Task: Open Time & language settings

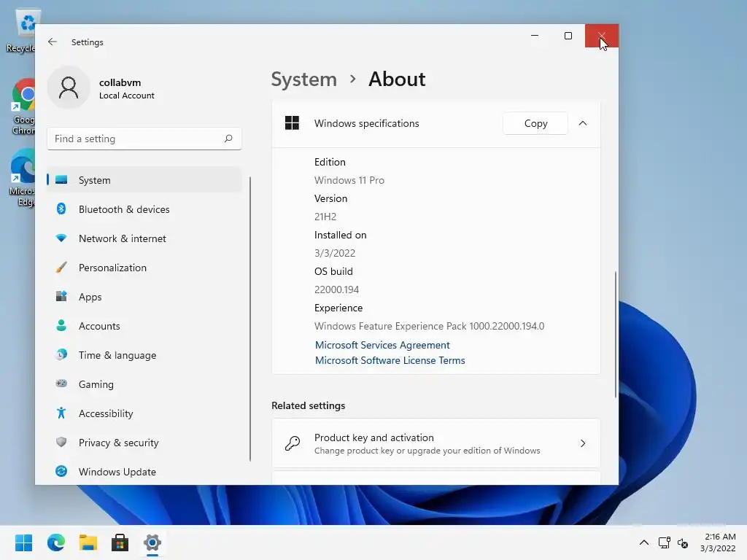Action: pos(144,355)
